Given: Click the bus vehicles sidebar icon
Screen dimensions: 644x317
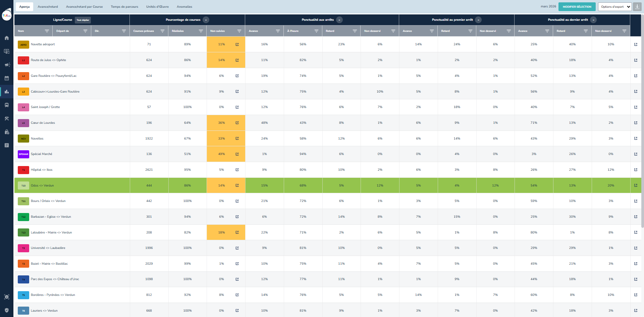Looking at the screenshot, I should tap(6, 105).
